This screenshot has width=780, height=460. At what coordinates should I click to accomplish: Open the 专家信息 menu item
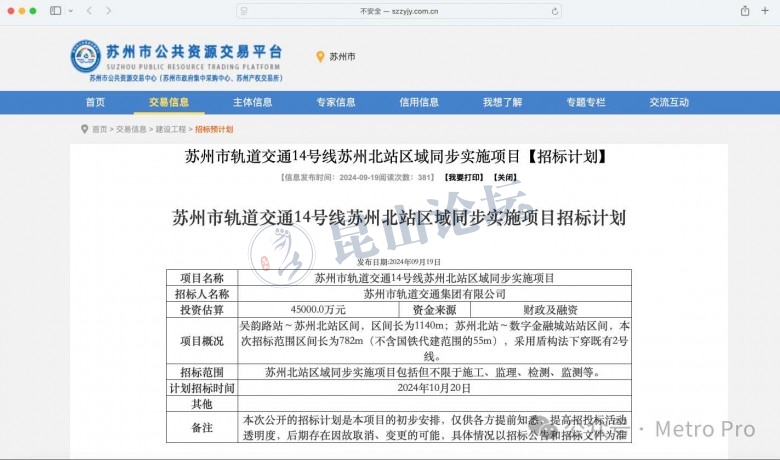336,102
